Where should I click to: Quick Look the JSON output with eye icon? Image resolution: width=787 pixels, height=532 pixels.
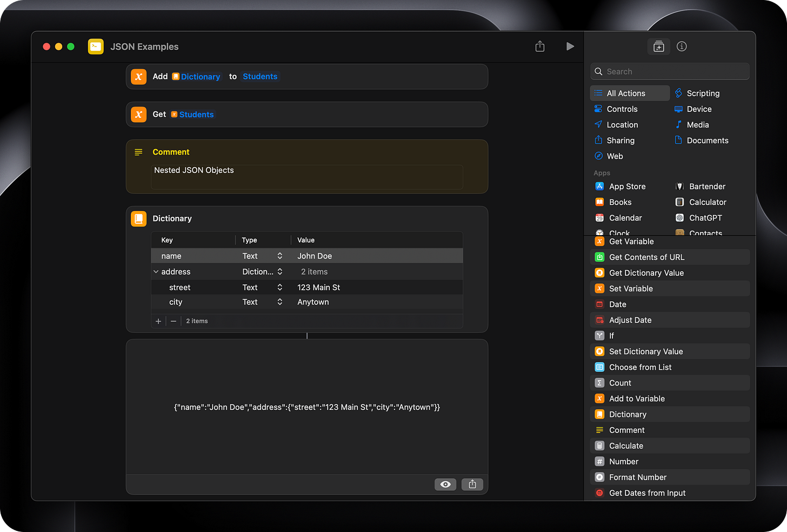(445, 484)
